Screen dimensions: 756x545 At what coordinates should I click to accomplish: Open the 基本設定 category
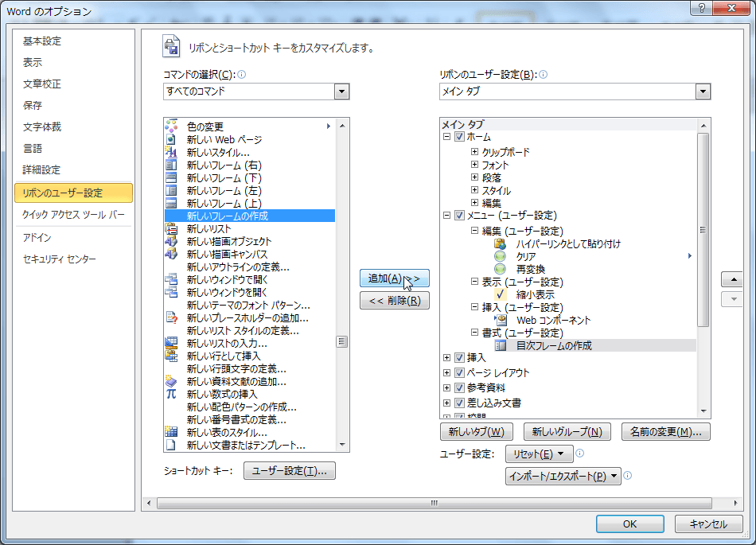(42, 41)
